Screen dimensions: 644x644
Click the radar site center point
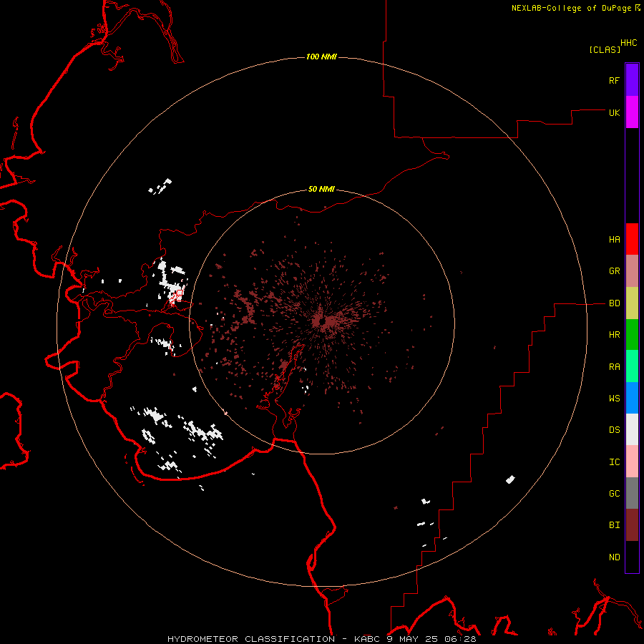[x=322, y=321]
